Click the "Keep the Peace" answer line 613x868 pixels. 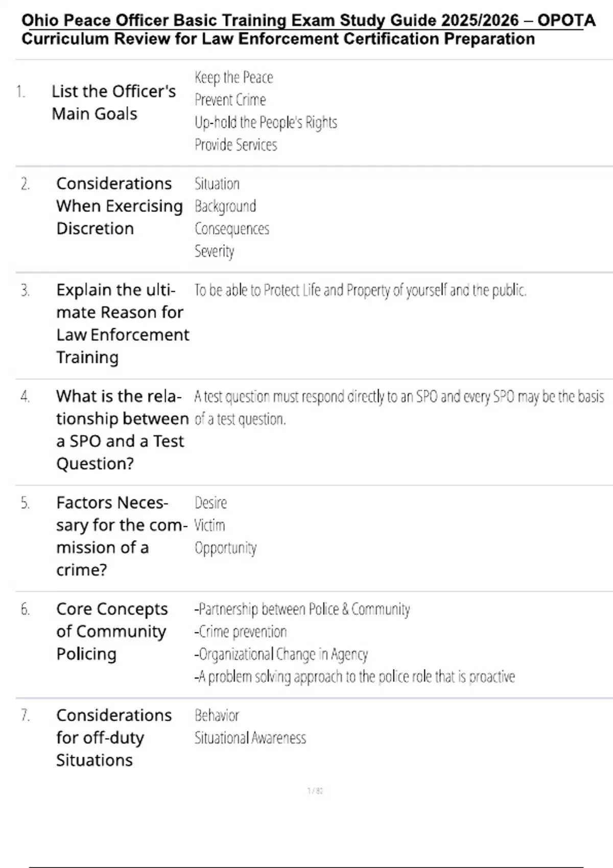pyautogui.click(x=234, y=78)
